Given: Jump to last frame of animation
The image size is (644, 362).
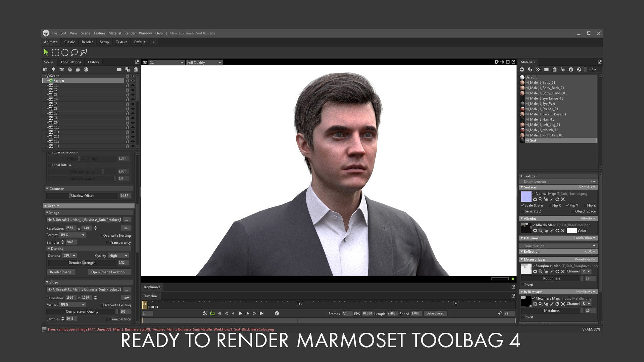Looking at the screenshot, I should pyautogui.click(x=262, y=313).
